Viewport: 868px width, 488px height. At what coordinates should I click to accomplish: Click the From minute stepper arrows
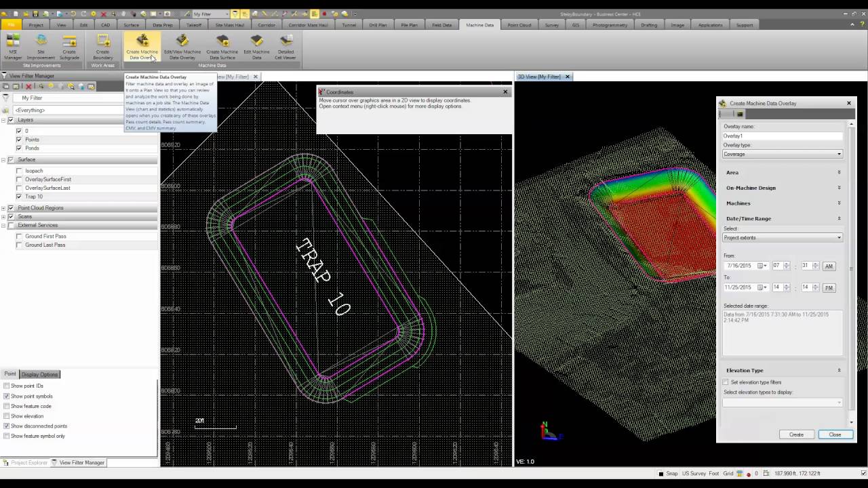coord(816,266)
